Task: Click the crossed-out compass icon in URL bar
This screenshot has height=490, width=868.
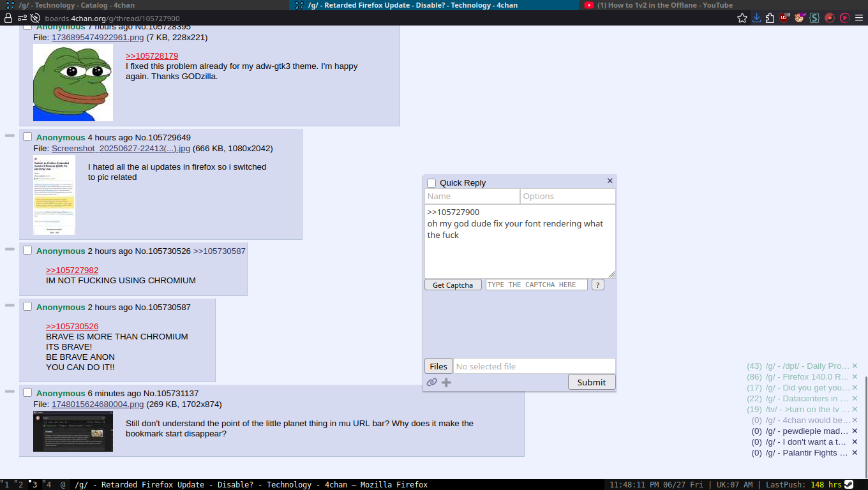Action: pos(36,18)
